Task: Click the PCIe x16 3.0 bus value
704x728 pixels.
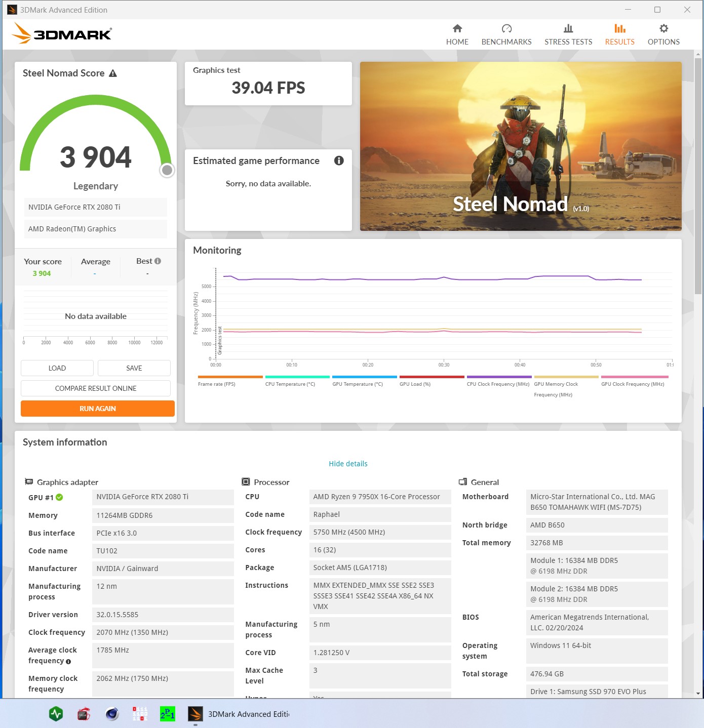Action: tap(163, 533)
